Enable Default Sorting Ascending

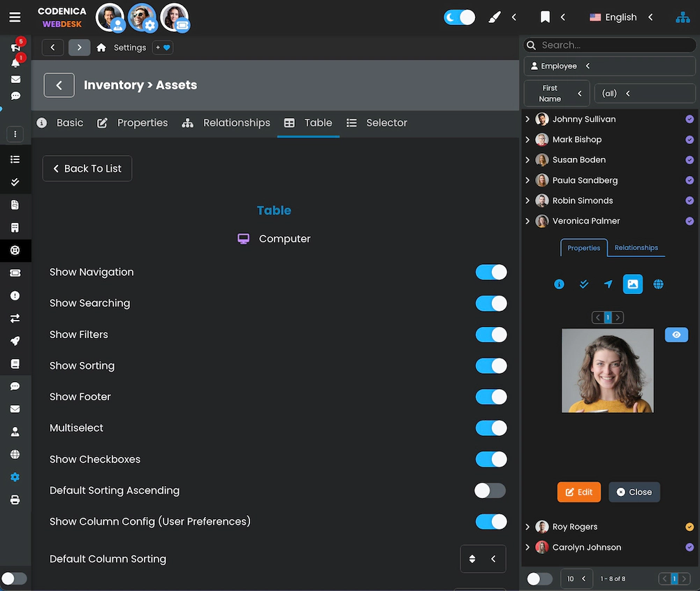(x=490, y=490)
